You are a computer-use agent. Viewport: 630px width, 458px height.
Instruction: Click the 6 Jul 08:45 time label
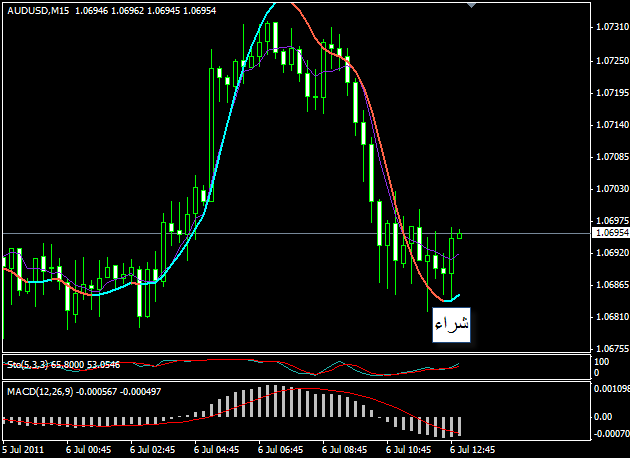[342, 450]
